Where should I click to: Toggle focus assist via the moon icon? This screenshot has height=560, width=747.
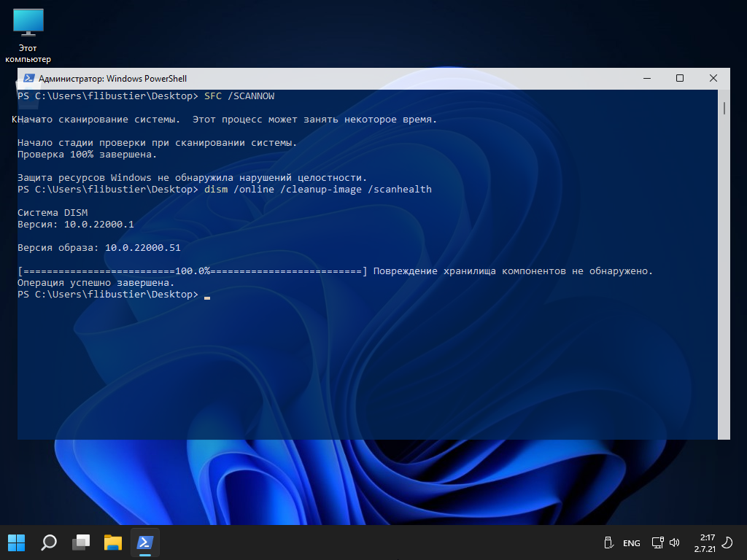click(x=727, y=542)
